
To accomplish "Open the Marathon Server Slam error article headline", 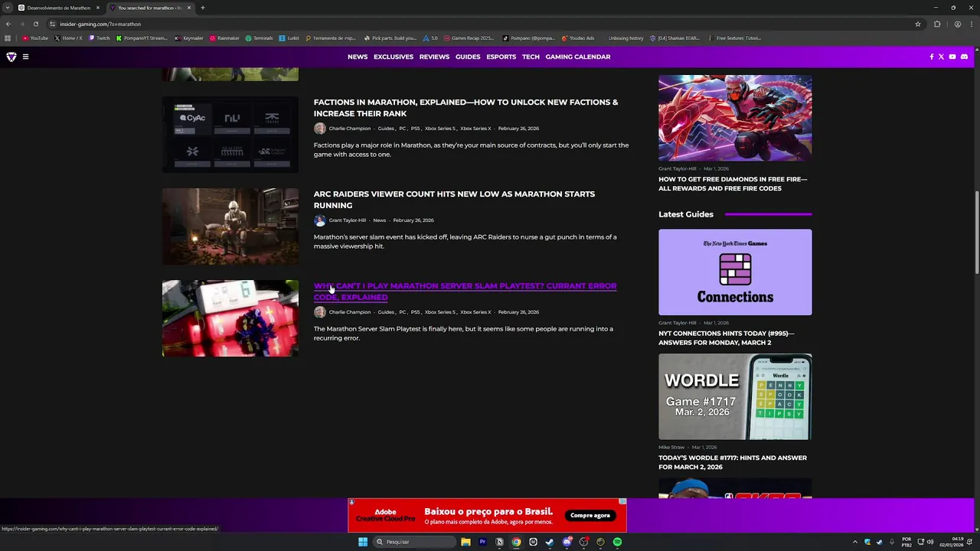I will tap(465, 292).
